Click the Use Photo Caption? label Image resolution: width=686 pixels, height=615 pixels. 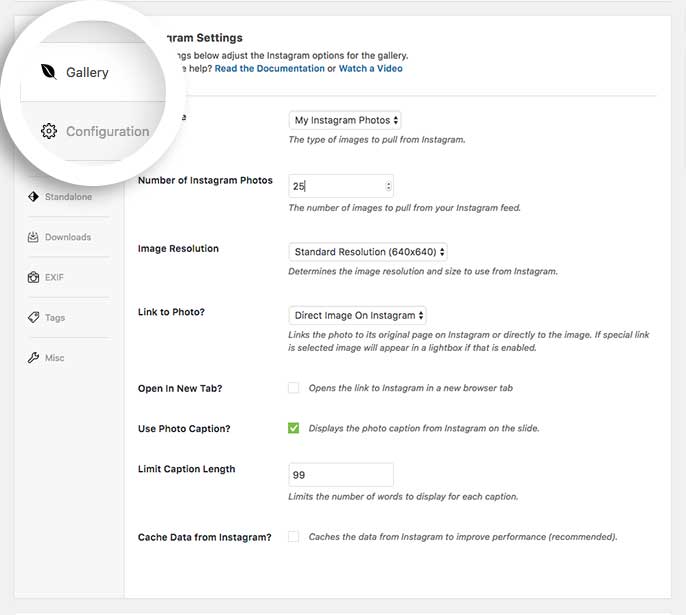click(x=184, y=429)
